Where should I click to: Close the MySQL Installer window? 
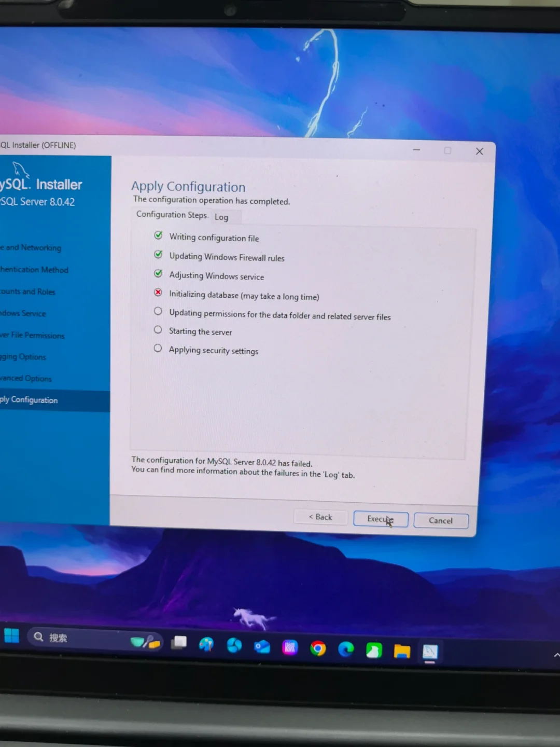click(x=480, y=151)
